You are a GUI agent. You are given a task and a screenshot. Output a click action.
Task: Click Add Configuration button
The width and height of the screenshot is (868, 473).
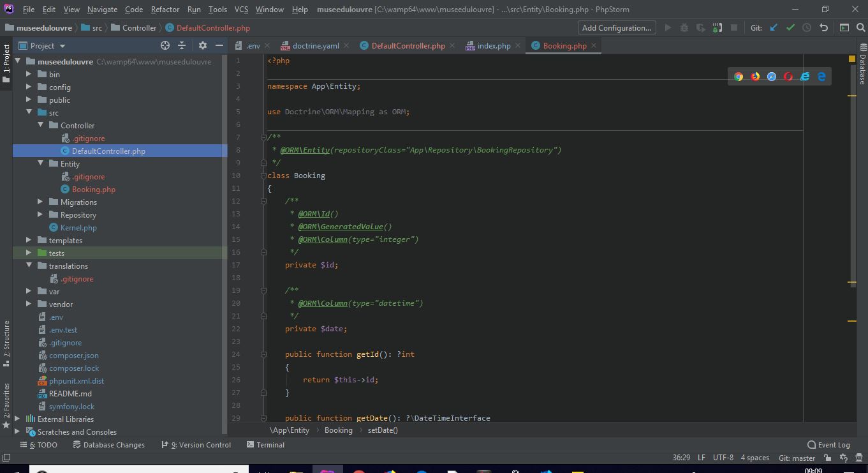click(x=617, y=27)
